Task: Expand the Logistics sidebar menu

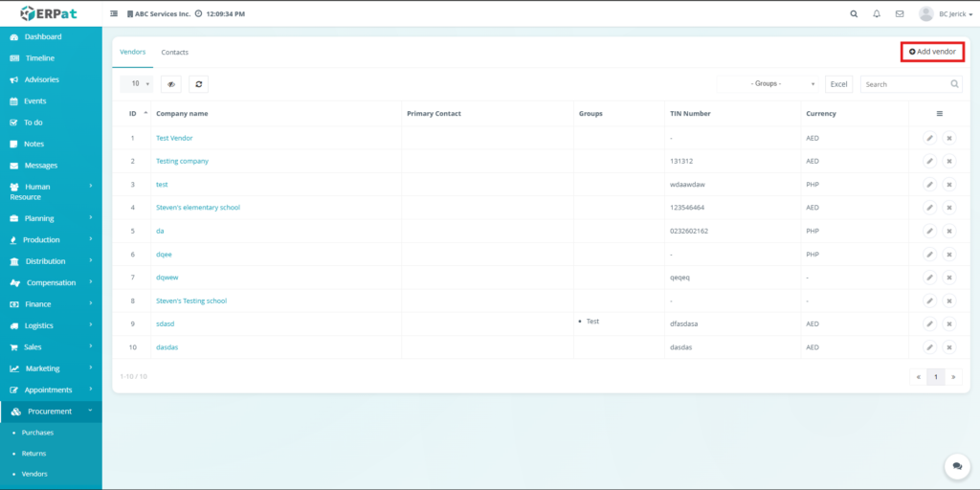Action: coord(51,325)
